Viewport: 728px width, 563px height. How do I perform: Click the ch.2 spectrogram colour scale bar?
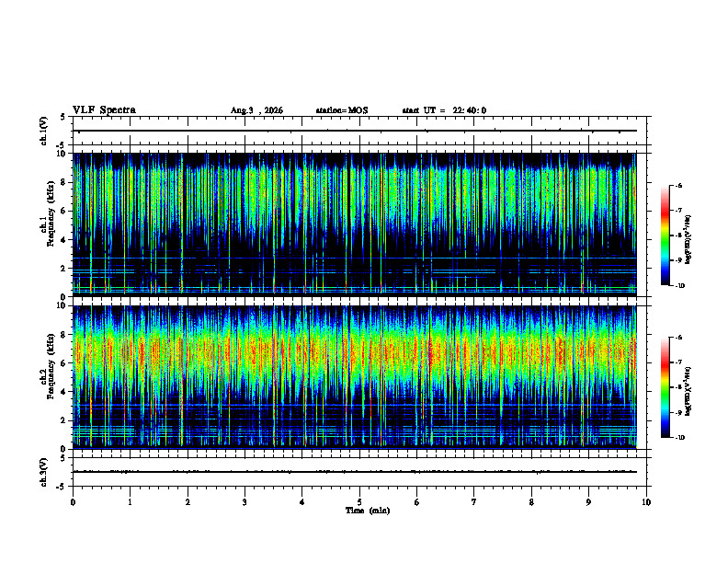pyautogui.click(x=665, y=387)
